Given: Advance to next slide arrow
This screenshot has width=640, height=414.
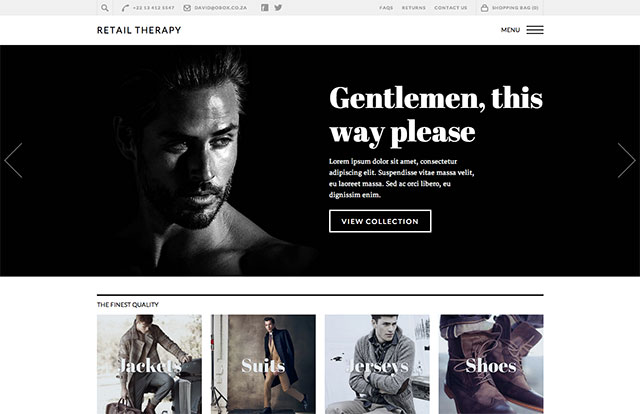Looking at the screenshot, I should click(x=626, y=160).
